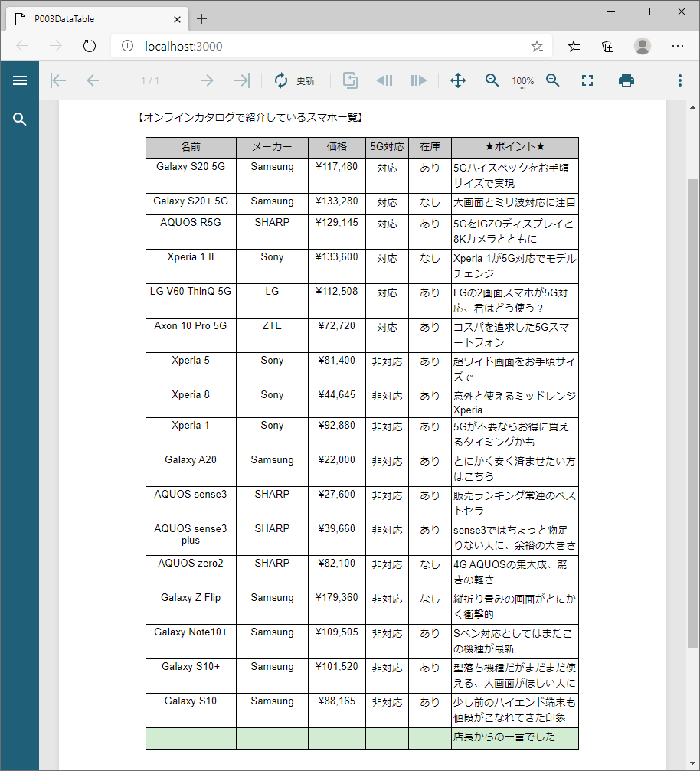Click the Galaxy A20 name cell
700x771 pixels.
tap(191, 469)
